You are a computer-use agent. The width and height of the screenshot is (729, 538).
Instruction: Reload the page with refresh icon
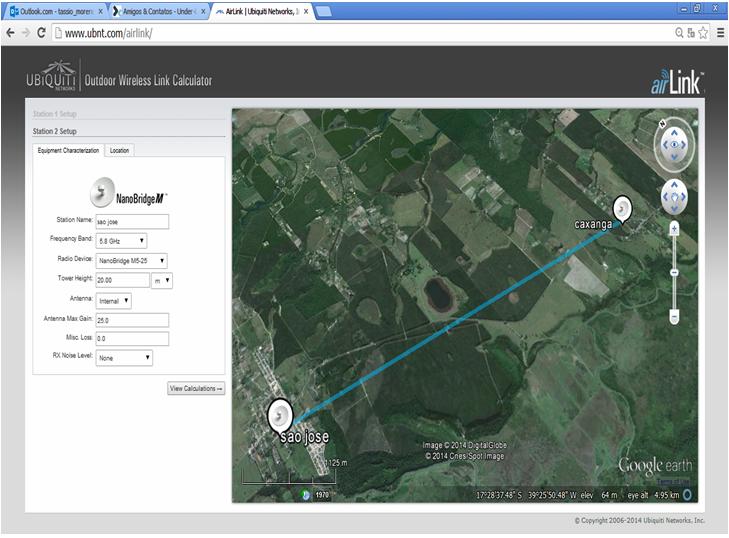tap(41, 33)
